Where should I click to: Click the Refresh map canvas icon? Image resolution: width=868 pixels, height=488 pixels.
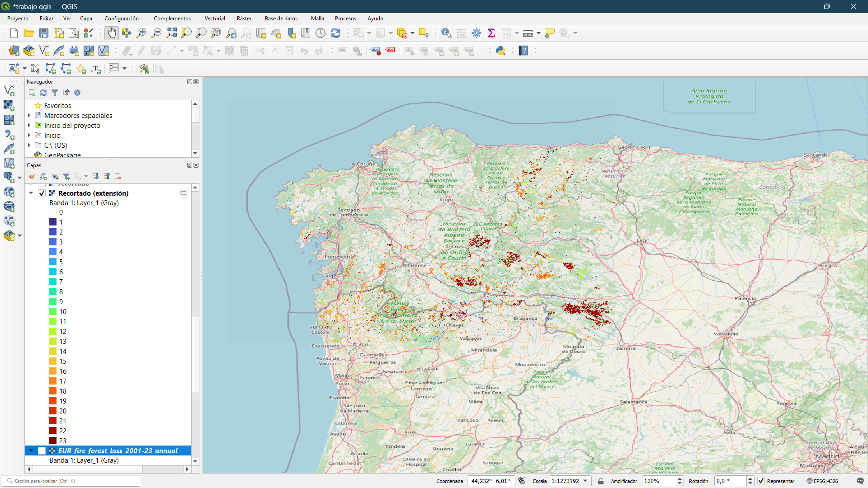pos(335,33)
